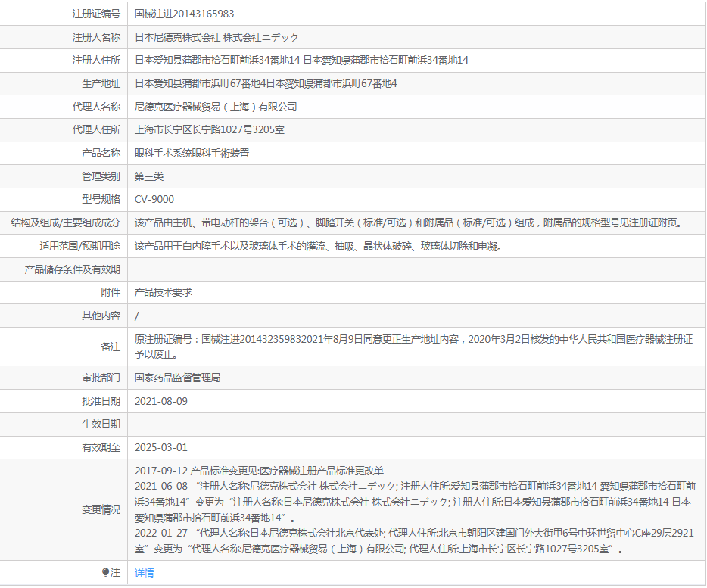This screenshot has width=707, height=588.
Task: Select the remark text starting 原注册证编号
Action: (414, 347)
